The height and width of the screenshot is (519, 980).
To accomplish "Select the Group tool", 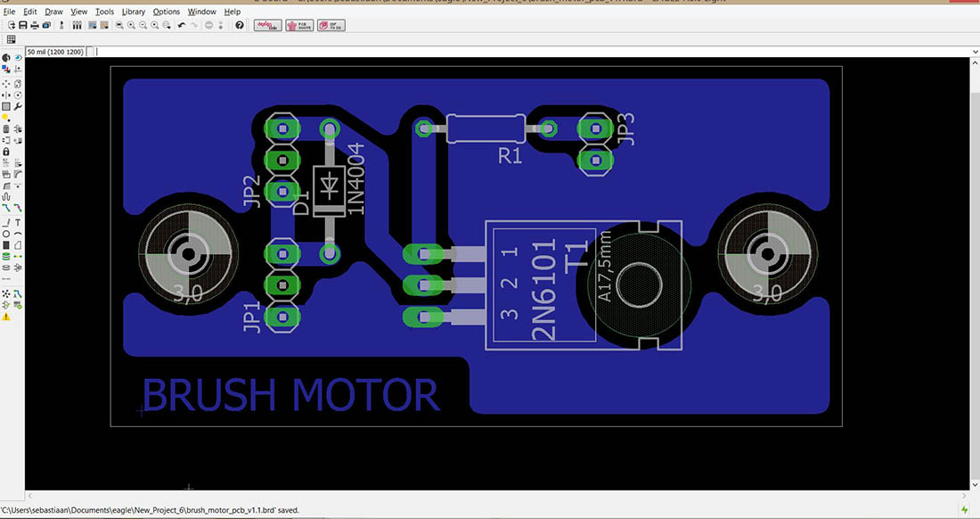I will pos(6,106).
